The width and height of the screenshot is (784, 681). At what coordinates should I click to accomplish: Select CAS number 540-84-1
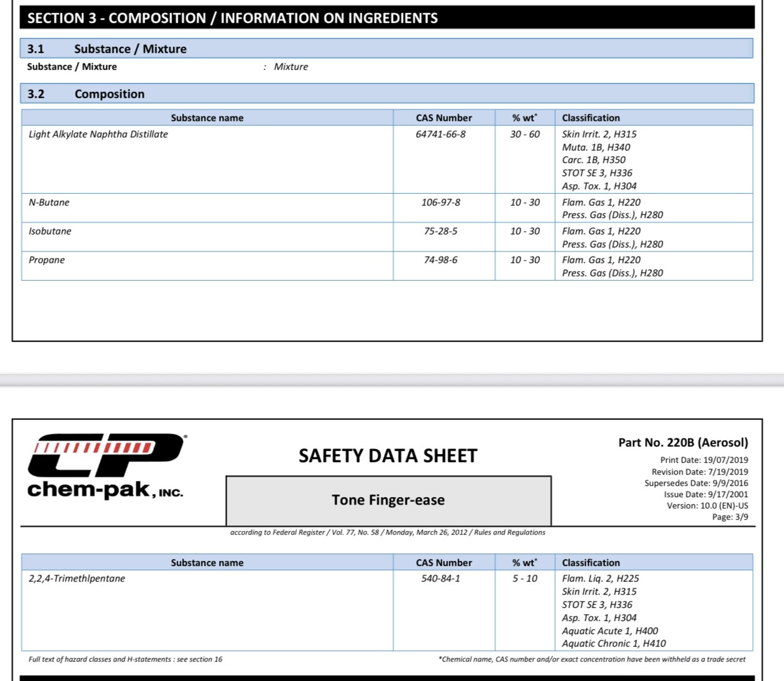[x=440, y=579]
